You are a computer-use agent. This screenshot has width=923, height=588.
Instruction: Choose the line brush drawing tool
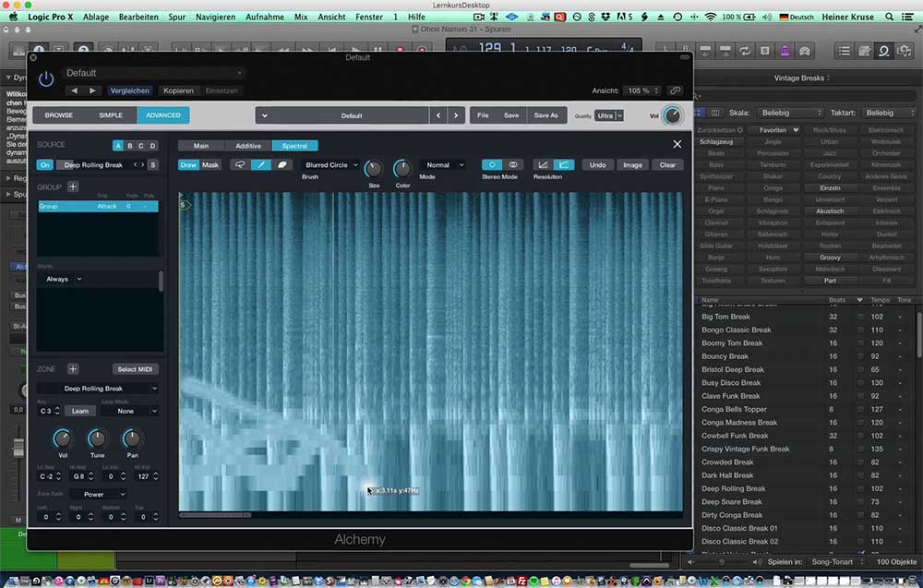[261, 165]
